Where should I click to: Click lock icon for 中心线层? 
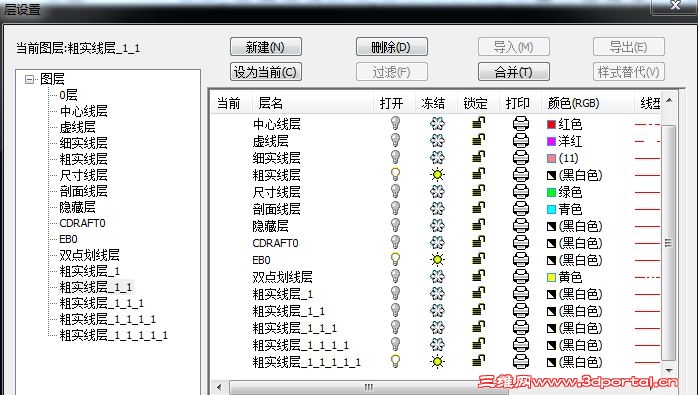tap(479, 123)
